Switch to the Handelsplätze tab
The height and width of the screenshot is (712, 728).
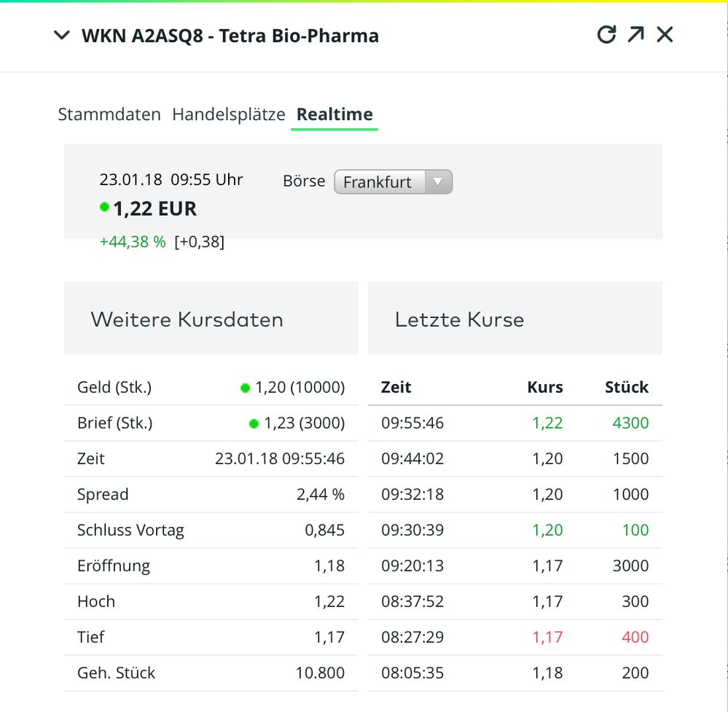[228, 114]
